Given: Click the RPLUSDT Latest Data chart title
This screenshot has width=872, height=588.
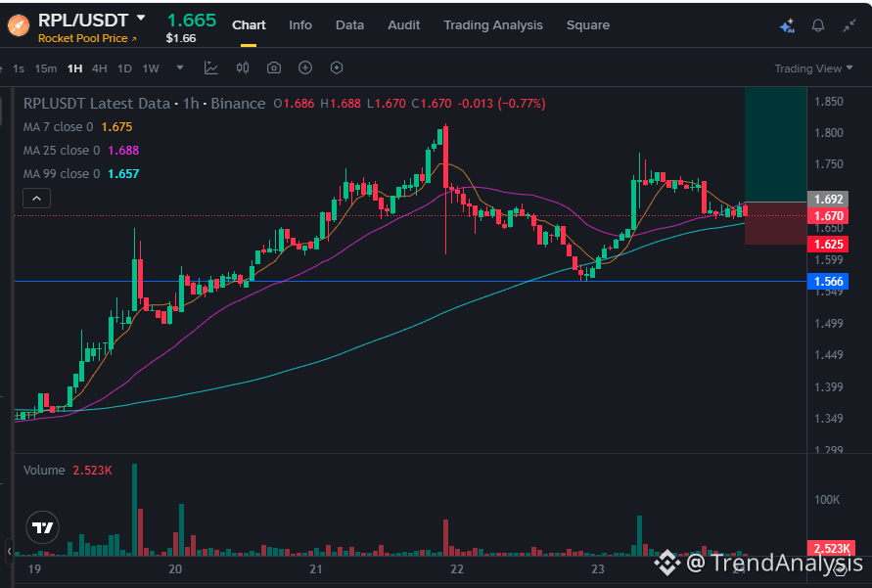Looking at the screenshot, I should pos(144,104).
